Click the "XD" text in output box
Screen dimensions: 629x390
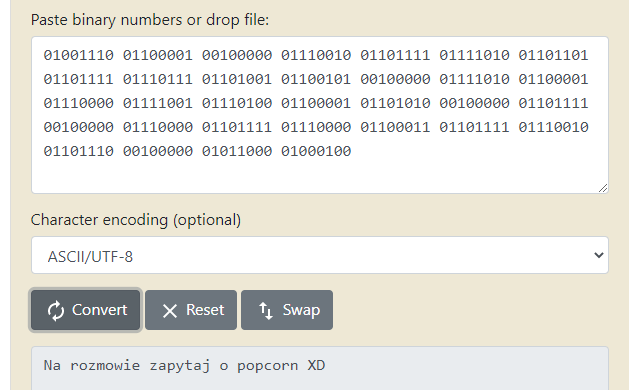pos(316,365)
